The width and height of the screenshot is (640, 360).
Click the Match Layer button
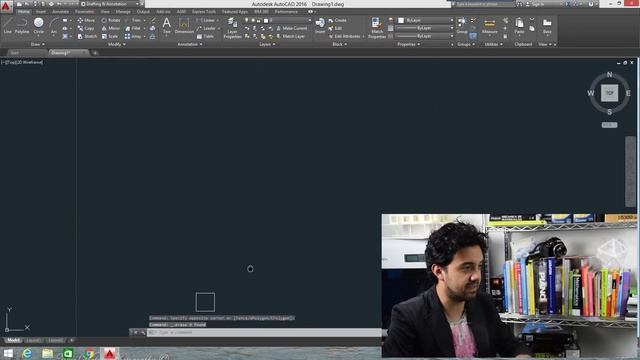pos(291,36)
